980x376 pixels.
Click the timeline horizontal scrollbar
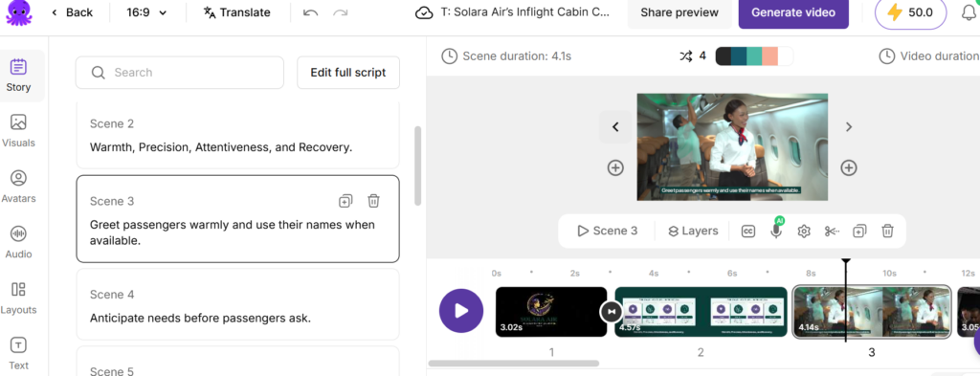click(x=514, y=363)
